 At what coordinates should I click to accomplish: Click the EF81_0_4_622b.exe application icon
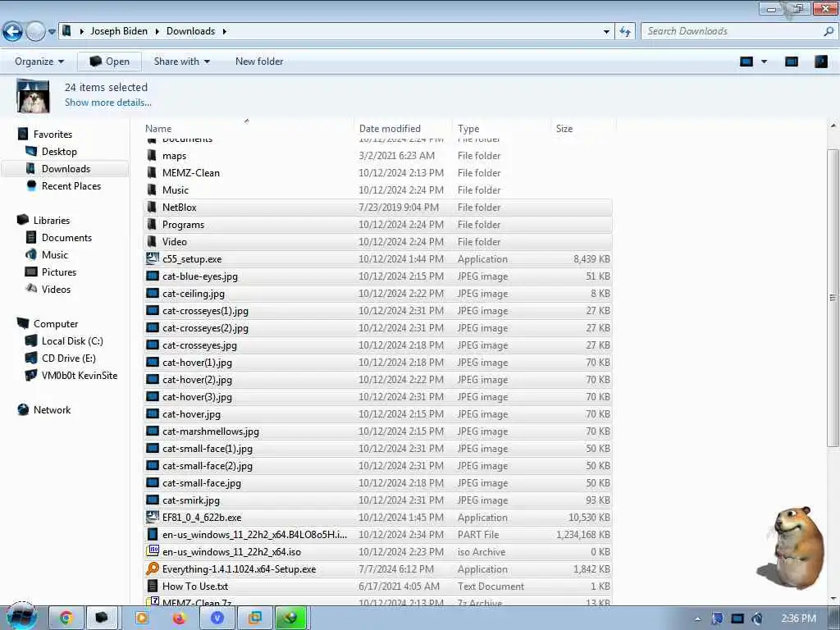click(x=152, y=517)
